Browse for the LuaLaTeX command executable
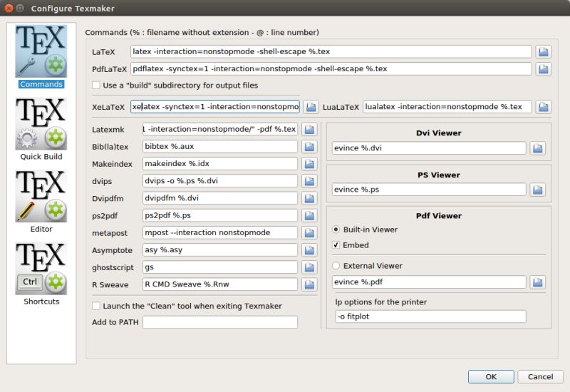Viewport: 570px width, 392px height. (x=543, y=107)
